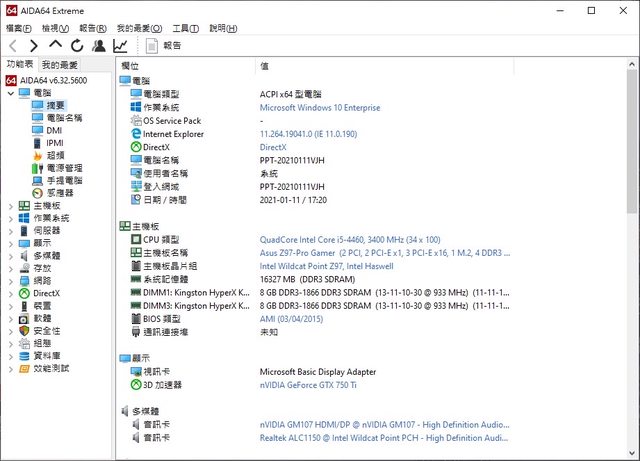The height and width of the screenshot is (461, 640).
Task: Select 電源管理 with the battery icon
Action: [x=64, y=168]
